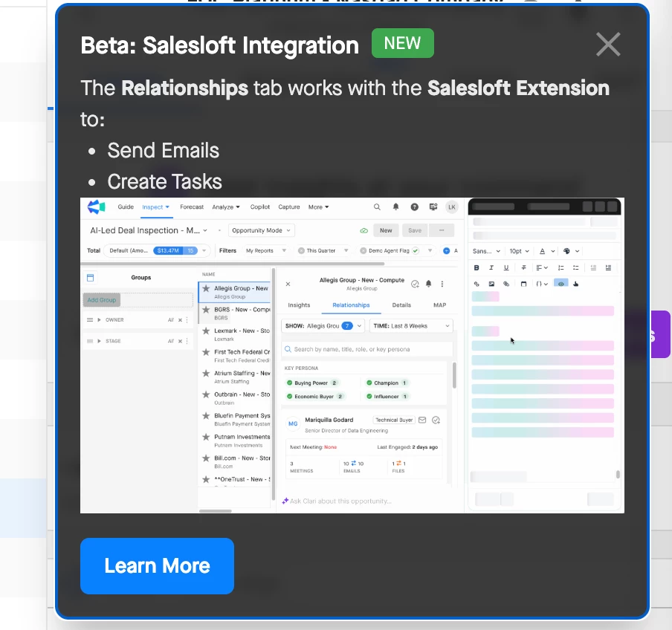Click the groups panel layout icon
672x630 pixels.
91,278
